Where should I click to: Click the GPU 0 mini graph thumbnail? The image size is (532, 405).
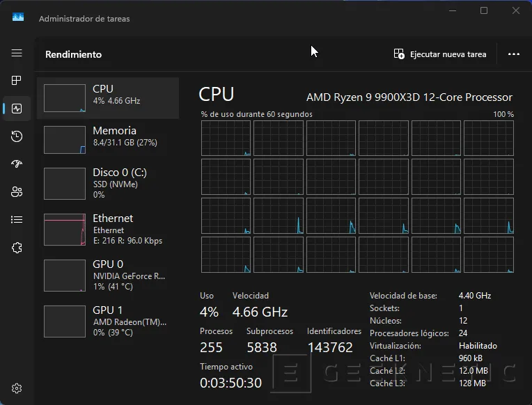pyautogui.click(x=65, y=275)
